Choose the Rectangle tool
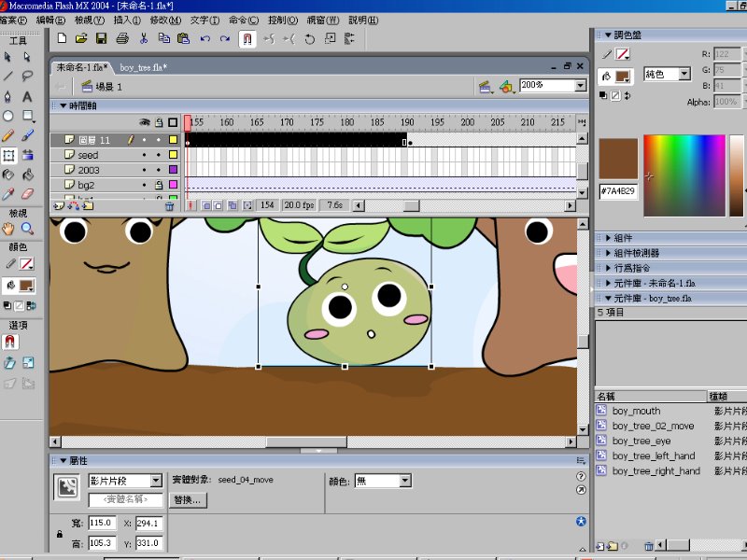This screenshot has width=747, height=560. [x=27, y=116]
